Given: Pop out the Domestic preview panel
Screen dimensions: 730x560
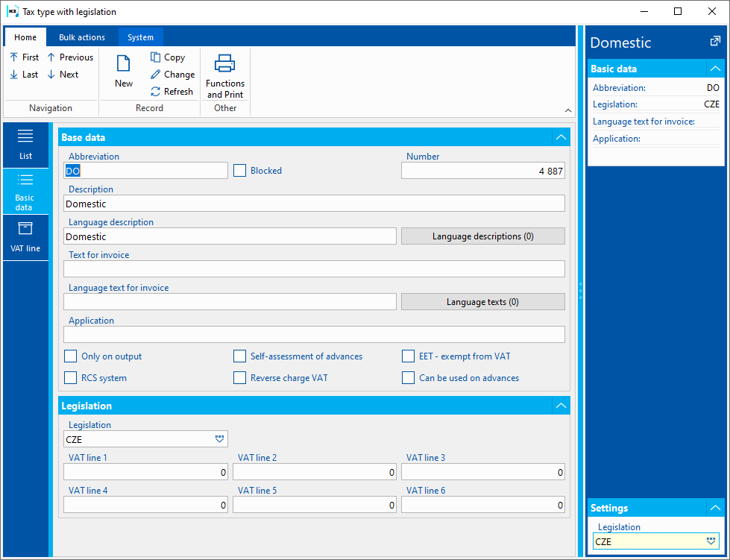Looking at the screenshot, I should coord(715,42).
